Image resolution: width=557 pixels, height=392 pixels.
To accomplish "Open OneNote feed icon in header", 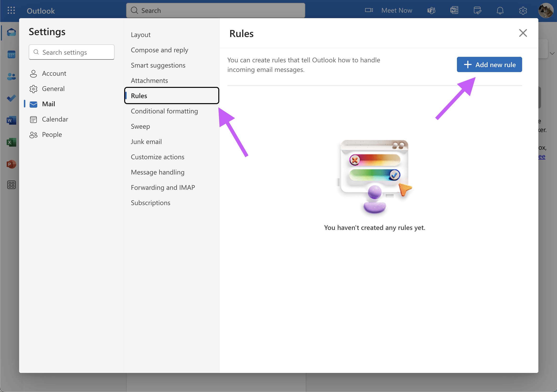I will 454,11.
